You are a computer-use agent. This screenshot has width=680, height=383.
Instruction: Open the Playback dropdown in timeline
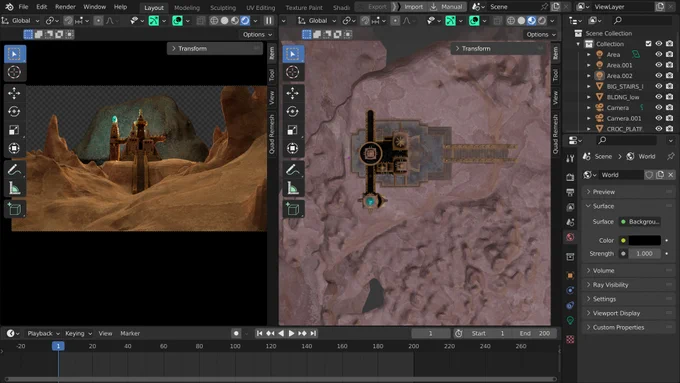(43, 334)
